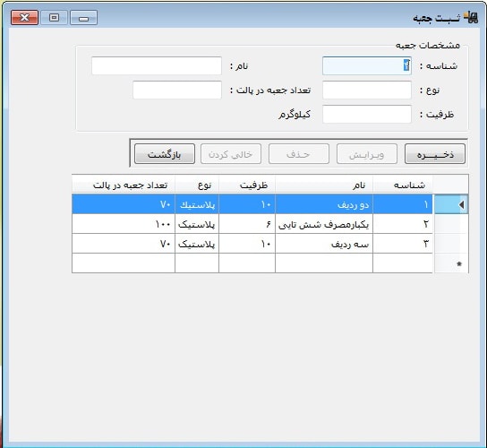Focus the شناسه (ID) input field
Image resolution: width=487 pixels, height=448 pixels.
[x=367, y=65]
